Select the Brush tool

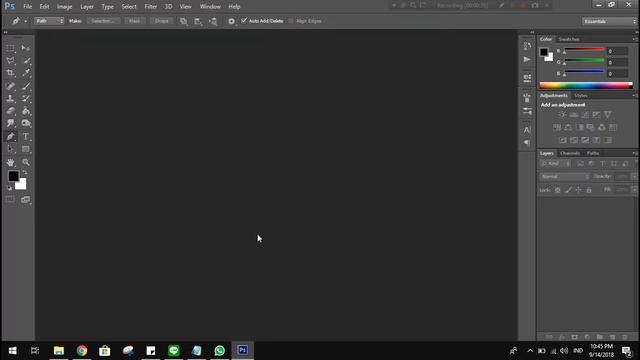[x=26, y=86]
